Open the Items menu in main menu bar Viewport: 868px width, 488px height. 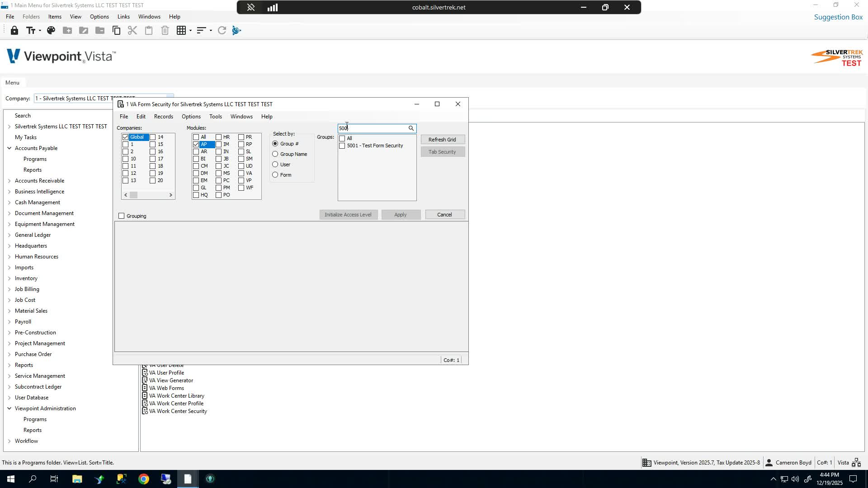tap(55, 17)
